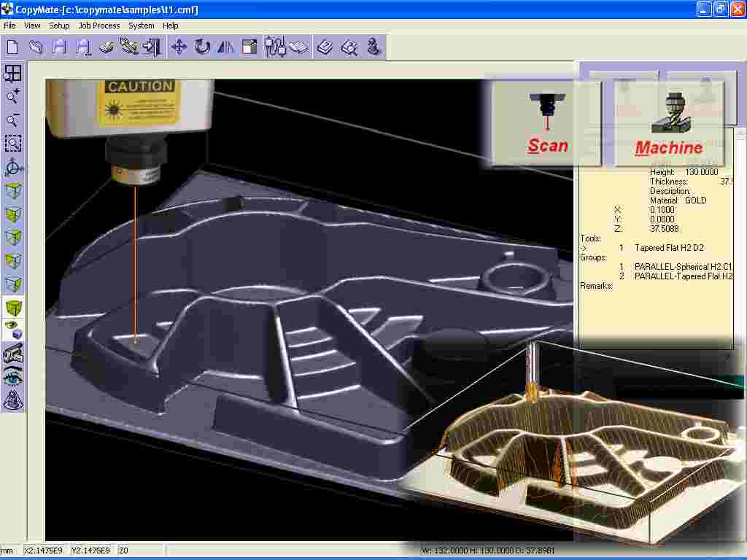Open the File menu
This screenshot has height=560, width=747.
[9, 26]
